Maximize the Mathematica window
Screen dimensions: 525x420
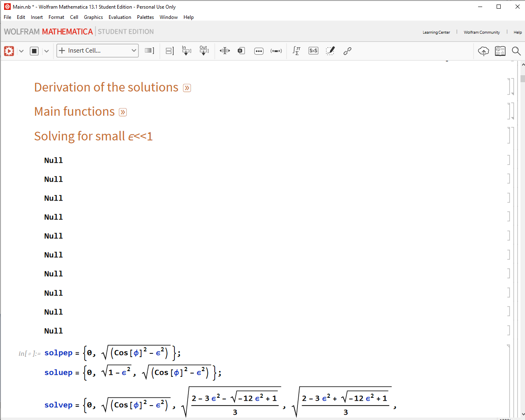[499, 7]
